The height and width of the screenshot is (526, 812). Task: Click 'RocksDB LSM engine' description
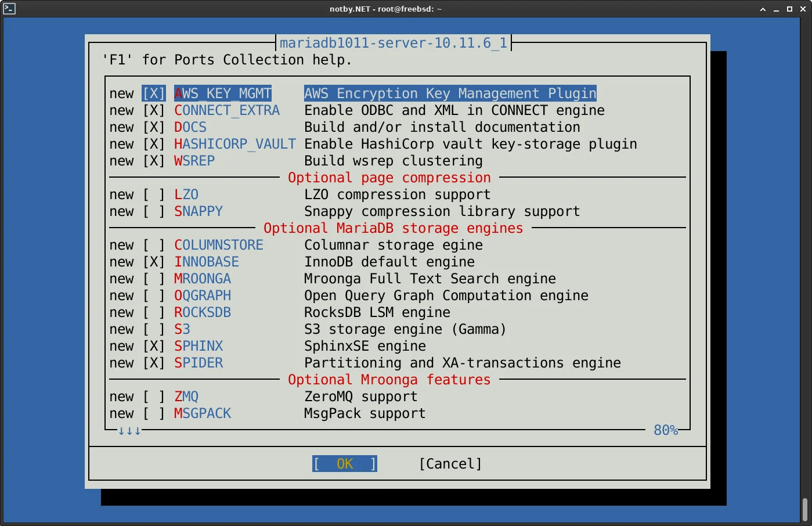pos(377,312)
